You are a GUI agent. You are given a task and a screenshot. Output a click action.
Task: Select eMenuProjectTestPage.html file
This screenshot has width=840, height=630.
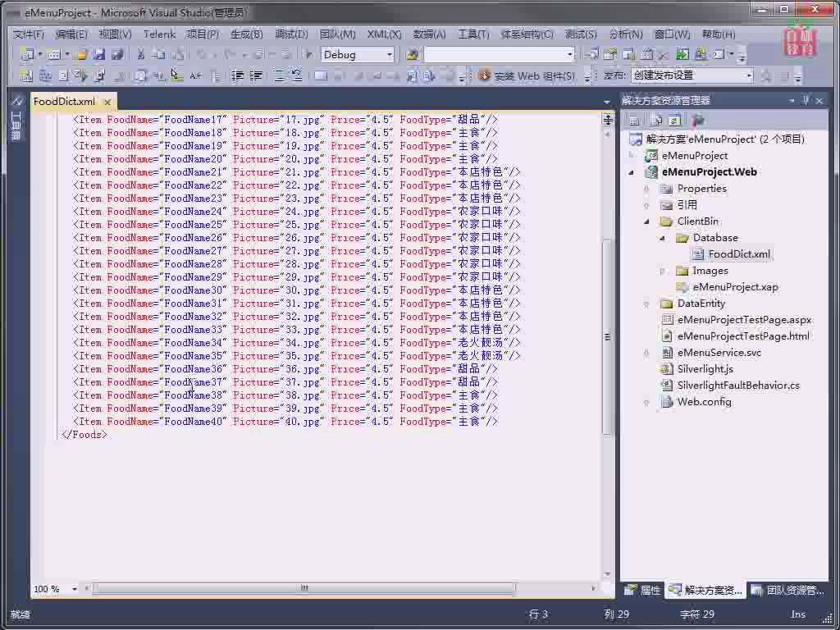pyautogui.click(x=743, y=336)
